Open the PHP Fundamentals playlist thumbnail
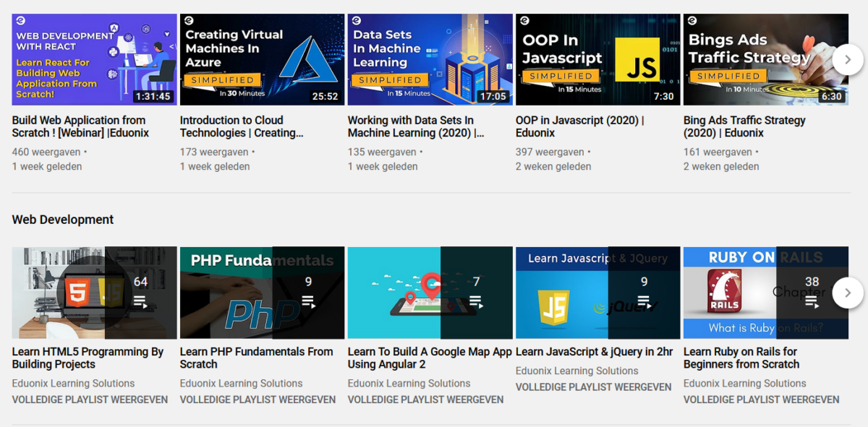The image size is (868, 427). click(x=262, y=293)
